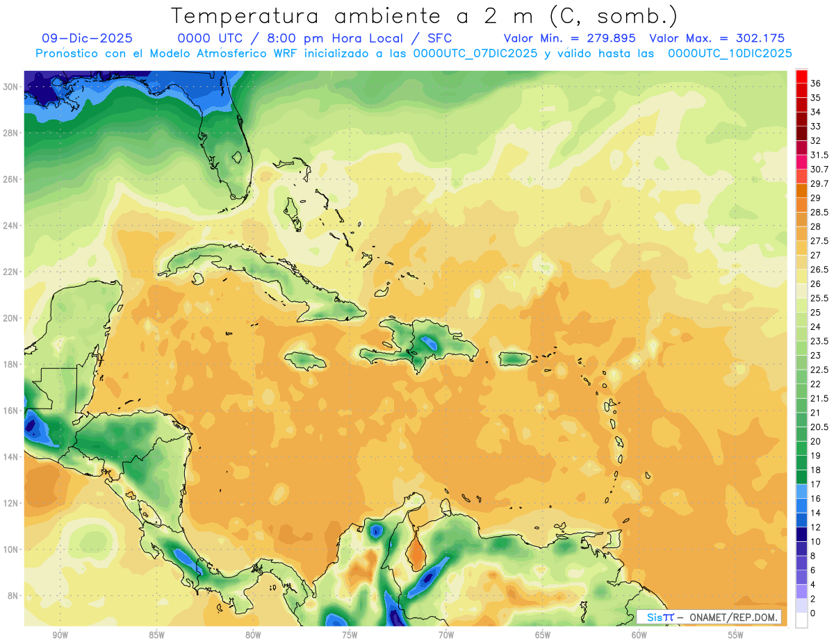This screenshot has width=834, height=644.
Task: Click the colorbar value label 28.5
Action: 819,212
